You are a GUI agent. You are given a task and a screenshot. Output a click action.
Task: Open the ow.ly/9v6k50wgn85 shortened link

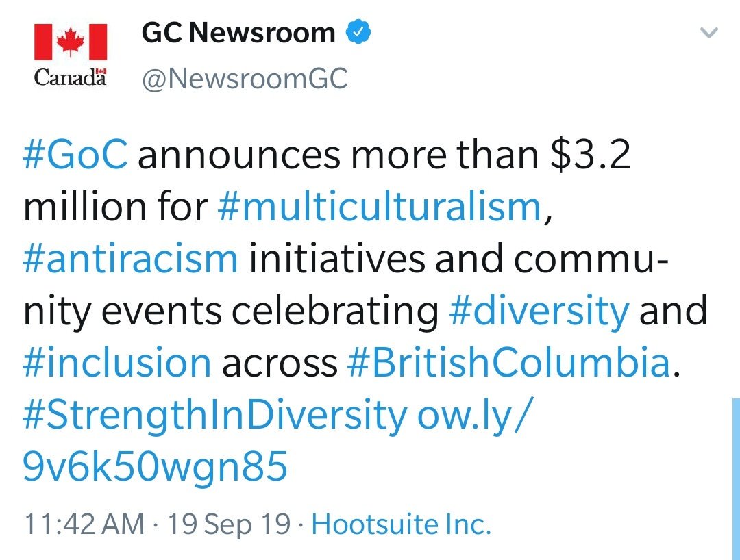click(x=155, y=466)
